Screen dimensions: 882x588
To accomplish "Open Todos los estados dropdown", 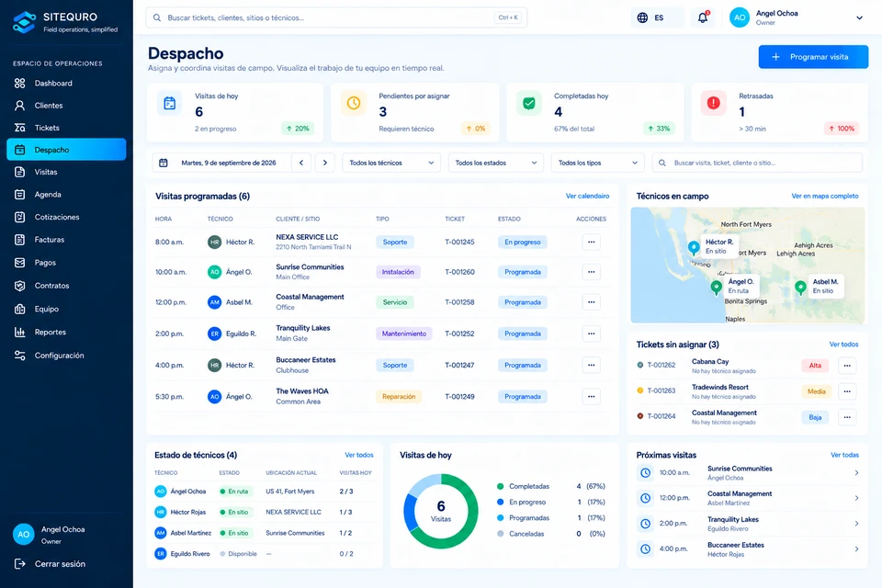I will tap(496, 163).
